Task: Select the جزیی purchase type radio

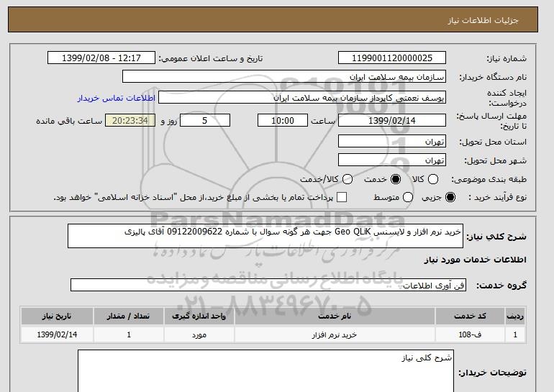Action: coord(450,197)
